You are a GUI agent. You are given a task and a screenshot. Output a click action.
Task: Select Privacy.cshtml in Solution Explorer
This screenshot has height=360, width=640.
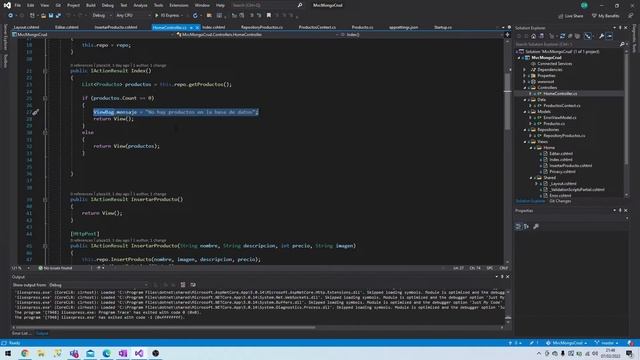coord(562,171)
